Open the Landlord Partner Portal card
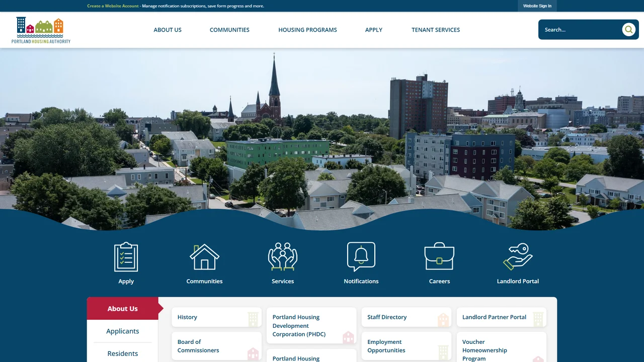 pos(501,317)
